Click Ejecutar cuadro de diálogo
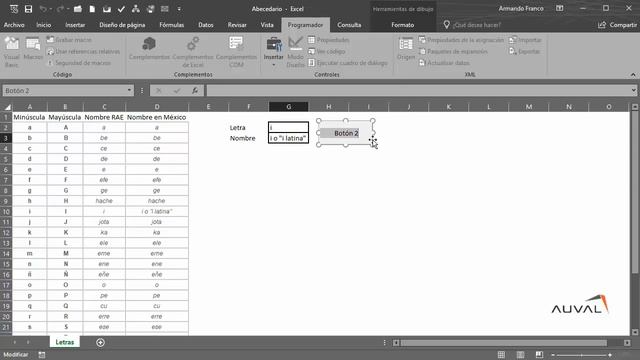 [x=347, y=63]
